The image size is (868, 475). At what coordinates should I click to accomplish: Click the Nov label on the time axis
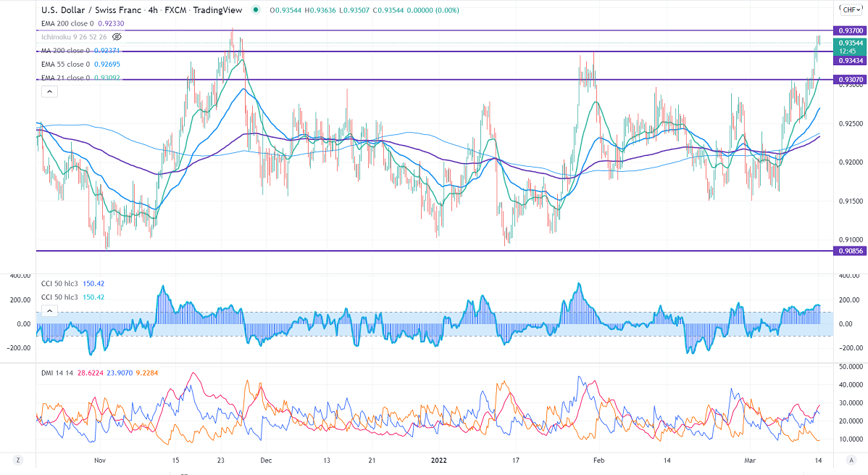[100, 460]
